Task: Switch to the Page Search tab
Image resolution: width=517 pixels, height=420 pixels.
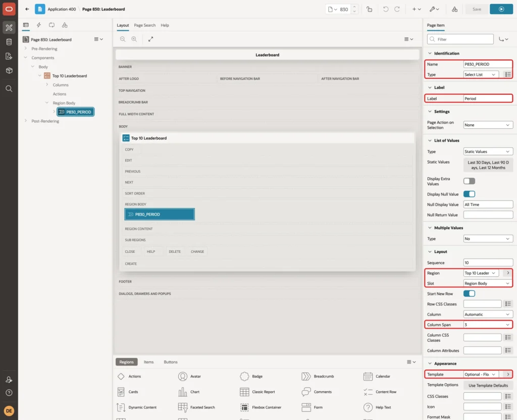Action: pyautogui.click(x=145, y=25)
